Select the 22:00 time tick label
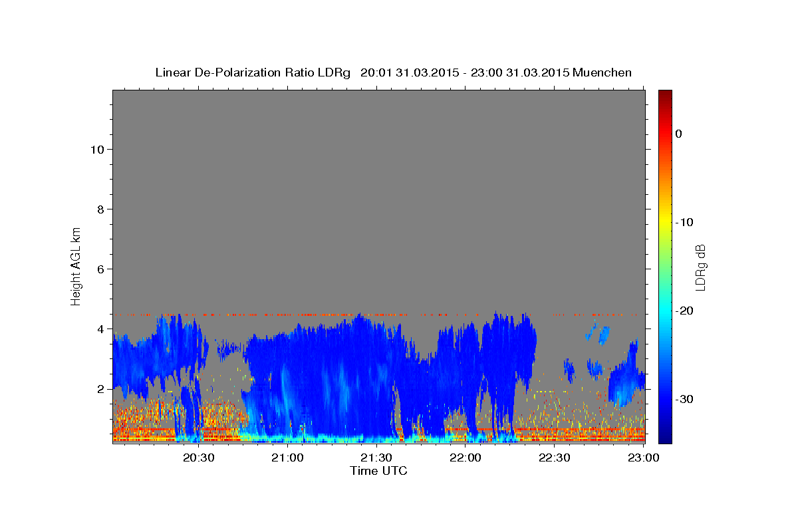This screenshot has height=532, width=798. coord(465,458)
